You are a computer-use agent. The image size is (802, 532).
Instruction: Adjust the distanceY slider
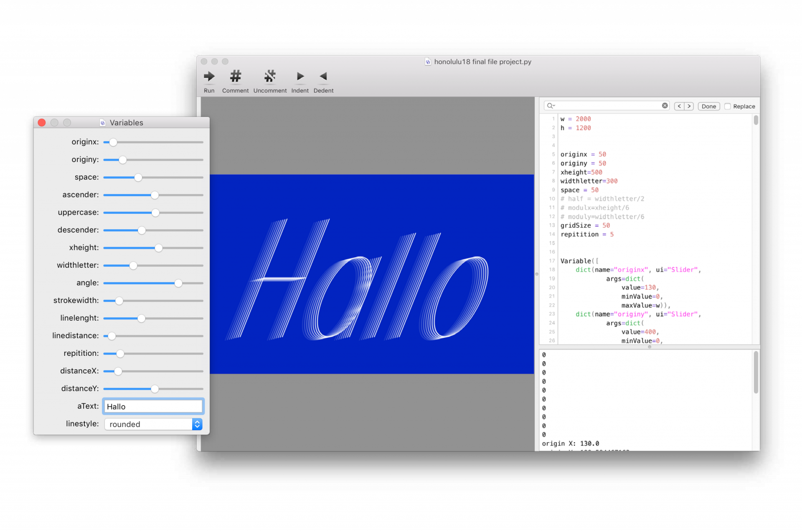[x=153, y=389]
